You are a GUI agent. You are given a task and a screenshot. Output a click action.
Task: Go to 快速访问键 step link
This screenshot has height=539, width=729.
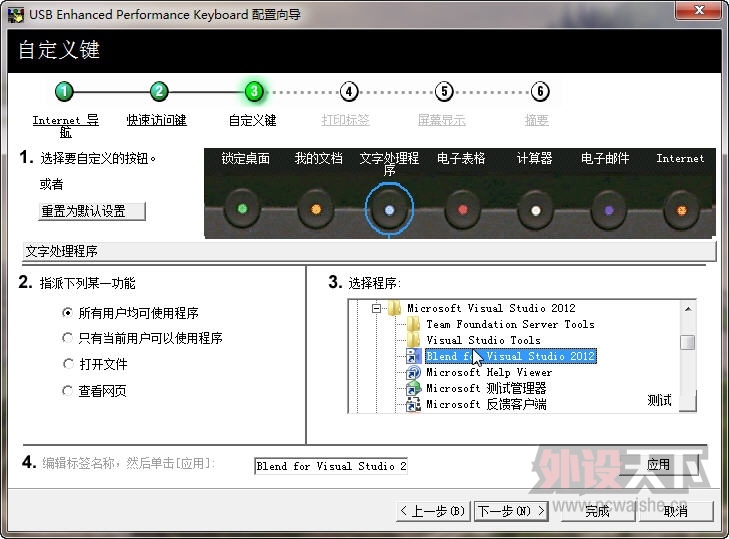click(157, 120)
